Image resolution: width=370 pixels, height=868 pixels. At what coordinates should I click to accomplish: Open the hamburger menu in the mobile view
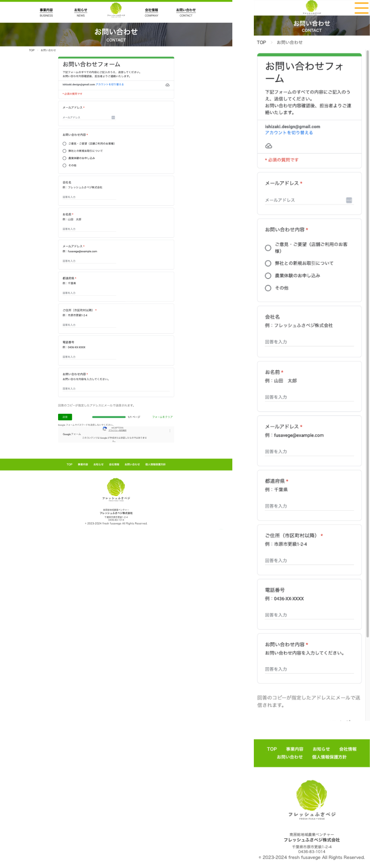point(361,8)
